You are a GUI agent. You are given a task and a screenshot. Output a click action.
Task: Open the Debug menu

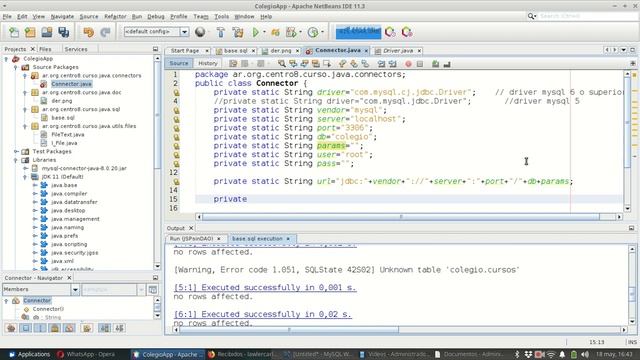[156, 16]
